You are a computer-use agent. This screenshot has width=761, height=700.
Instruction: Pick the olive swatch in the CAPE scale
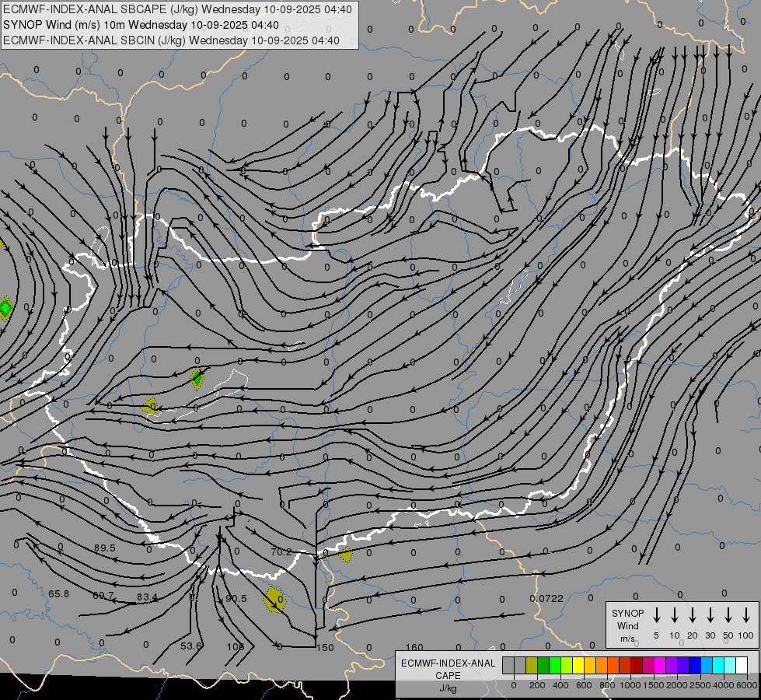[x=532, y=665]
